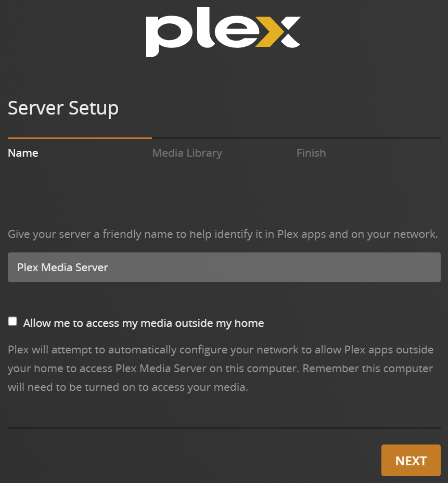Click the remote access explanation paragraph

(x=221, y=368)
